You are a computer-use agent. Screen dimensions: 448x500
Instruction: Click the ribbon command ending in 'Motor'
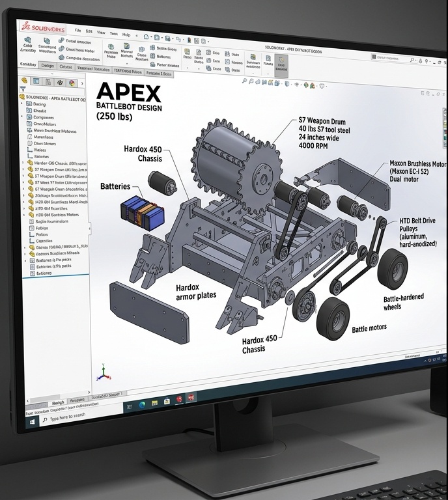77,49
